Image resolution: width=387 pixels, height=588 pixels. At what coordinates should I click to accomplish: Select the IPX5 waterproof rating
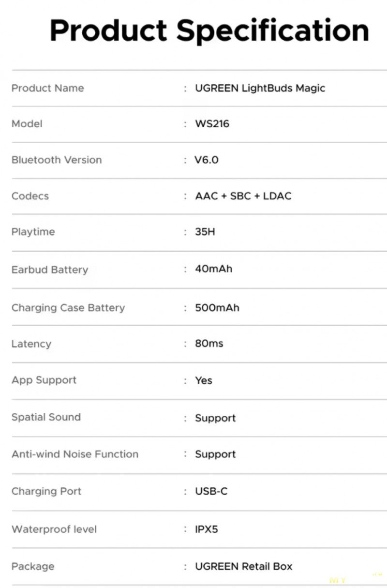pos(207,529)
